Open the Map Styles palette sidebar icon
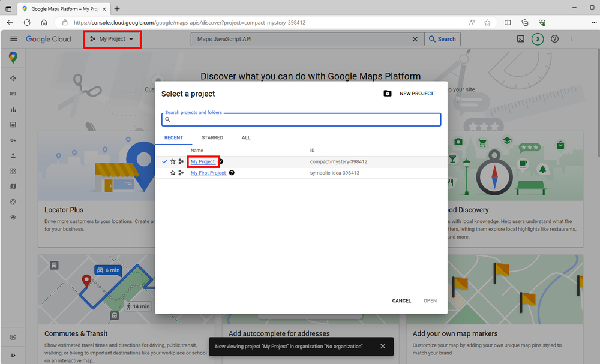This screenshot has width=600, height=364. tap(13, 202)
